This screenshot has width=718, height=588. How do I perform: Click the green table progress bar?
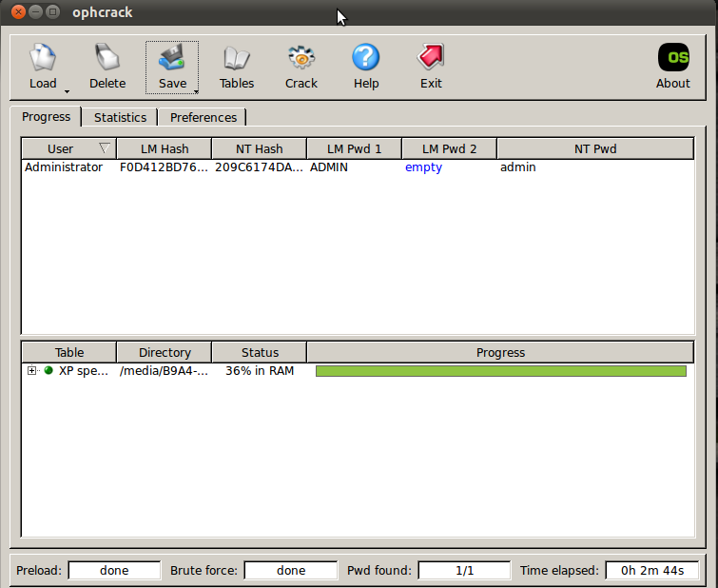[501, 371]
